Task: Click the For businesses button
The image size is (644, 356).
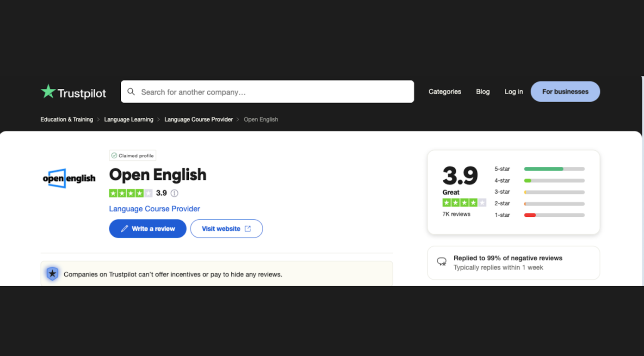Action: (565, 92)
